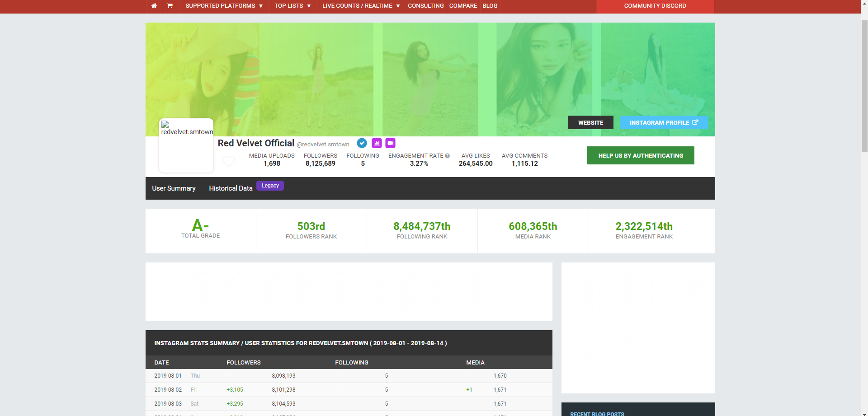Click the verified checkmark badge
This screenshot has height=416, width=868.
[362, 143]
